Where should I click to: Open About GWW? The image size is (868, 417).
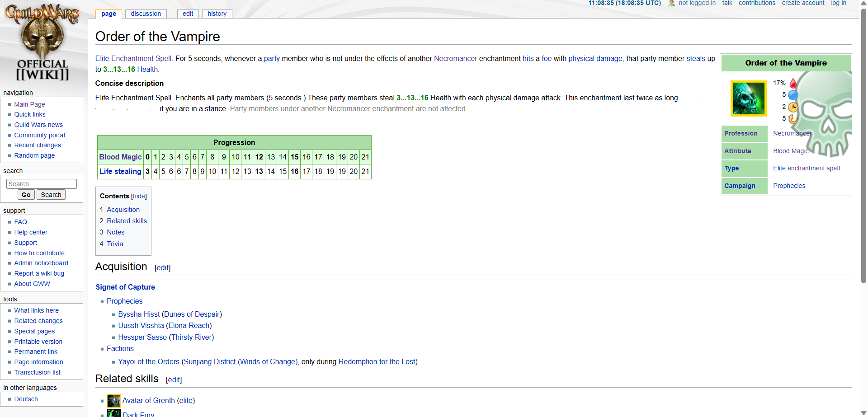tap(32, 284)
